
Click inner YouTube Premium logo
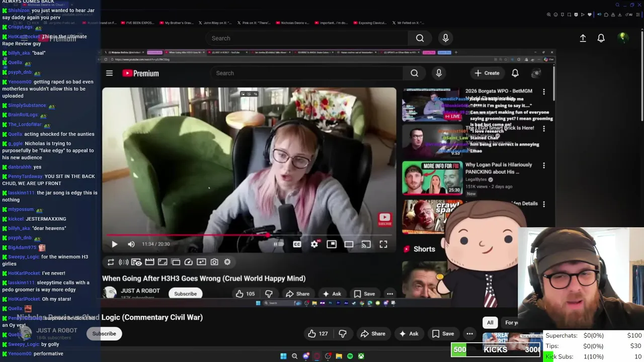[x=140, y=73]
